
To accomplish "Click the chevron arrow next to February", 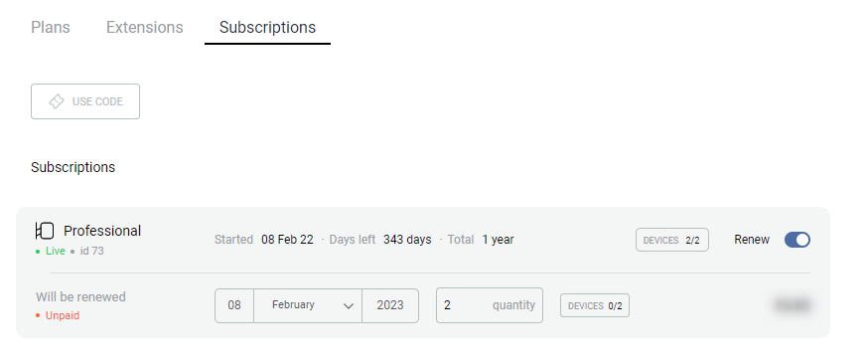I will [x=349, y=306].
